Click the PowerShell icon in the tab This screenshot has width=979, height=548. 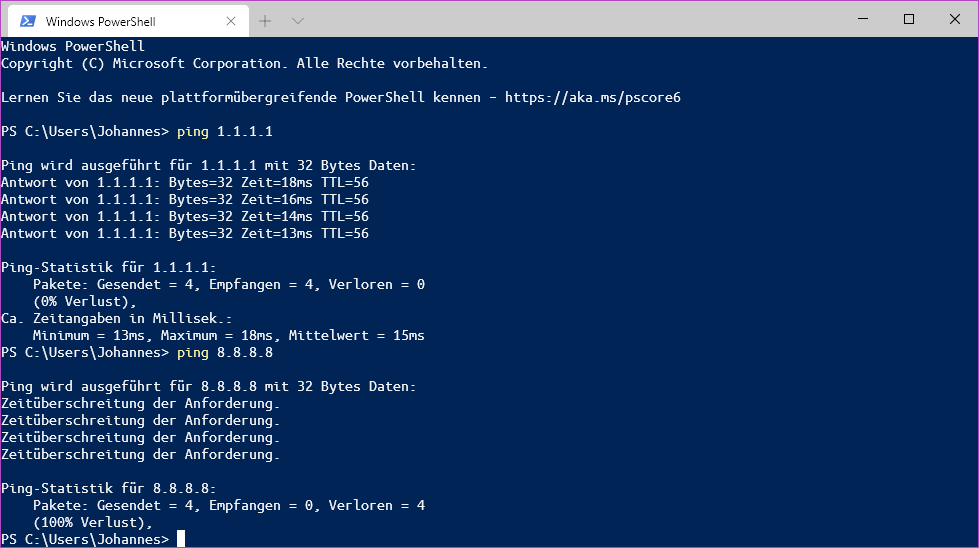(x=27, y=21)
